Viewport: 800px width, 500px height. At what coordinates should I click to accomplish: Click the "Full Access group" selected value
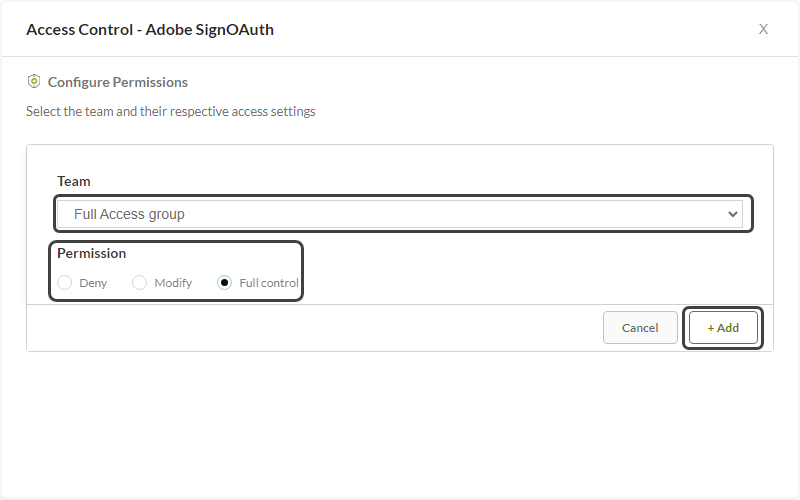click(x=129, y=214)
